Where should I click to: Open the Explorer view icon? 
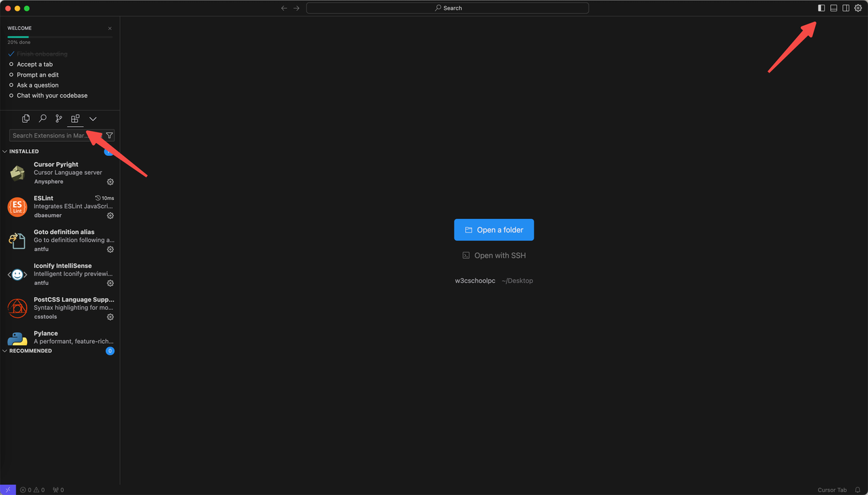click(26, 119)
